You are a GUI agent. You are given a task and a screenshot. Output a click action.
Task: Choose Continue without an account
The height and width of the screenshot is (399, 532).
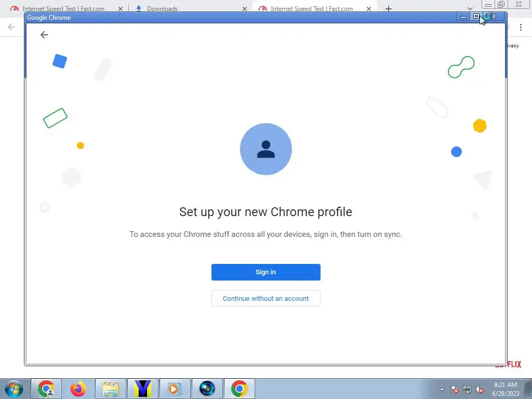click(265, 298)
